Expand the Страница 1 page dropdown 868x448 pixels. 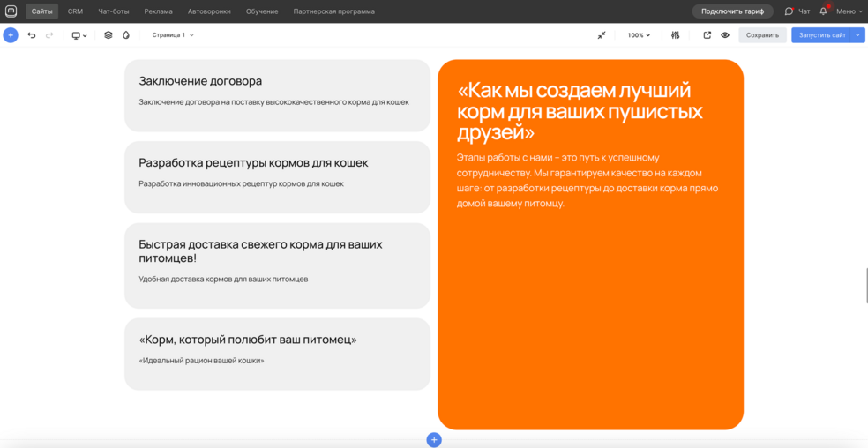pos(173,35)
